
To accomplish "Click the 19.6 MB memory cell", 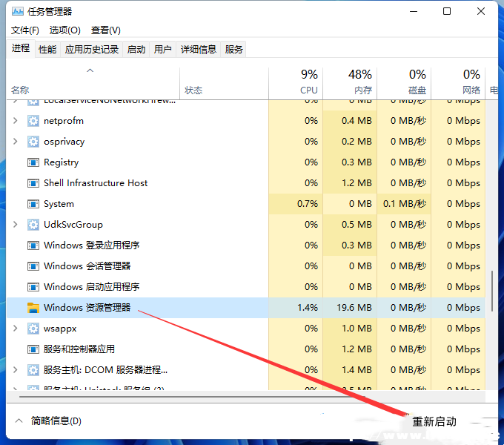I will pos(350,308).
